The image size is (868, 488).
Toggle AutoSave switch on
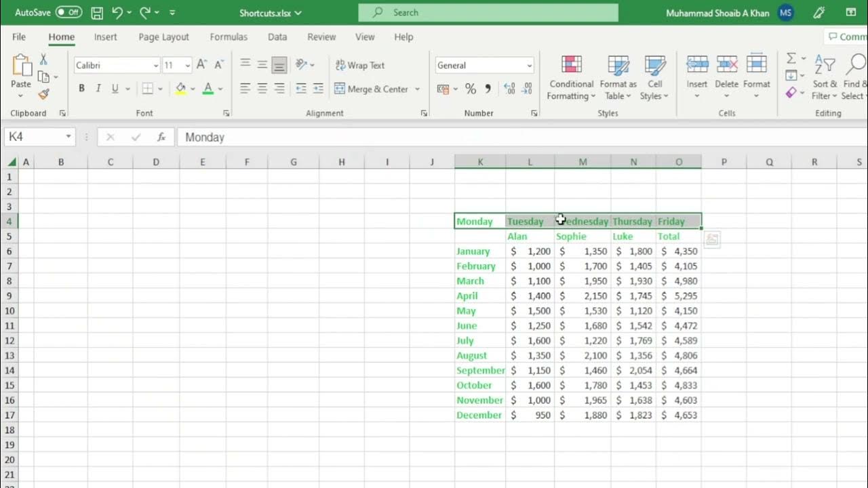tap(68, 12)
